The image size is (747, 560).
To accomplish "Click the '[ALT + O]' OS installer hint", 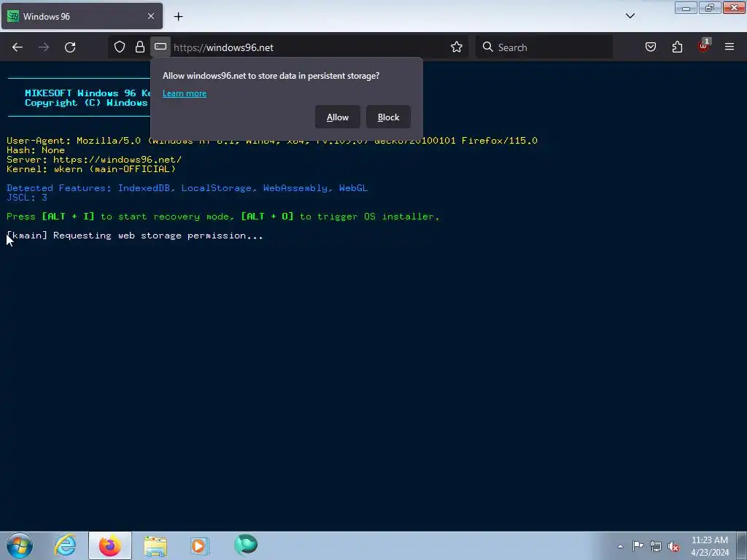I will pyautogui.click(x=267, y=217).
